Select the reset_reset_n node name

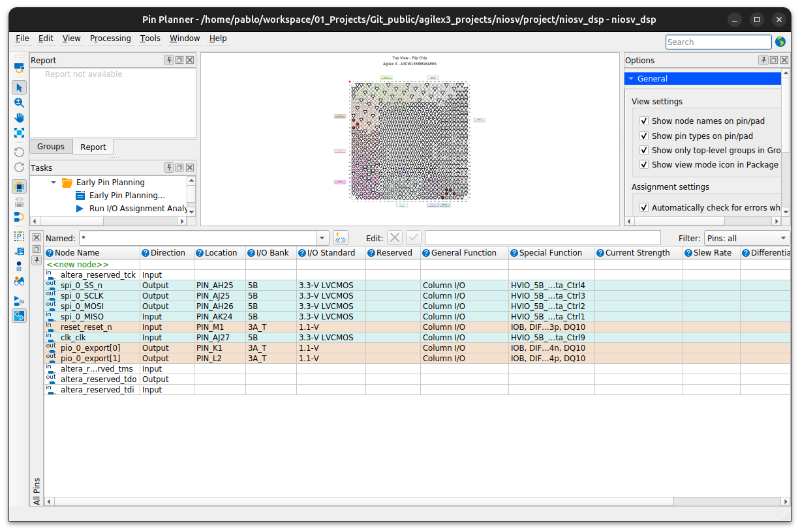coord(86,327)
